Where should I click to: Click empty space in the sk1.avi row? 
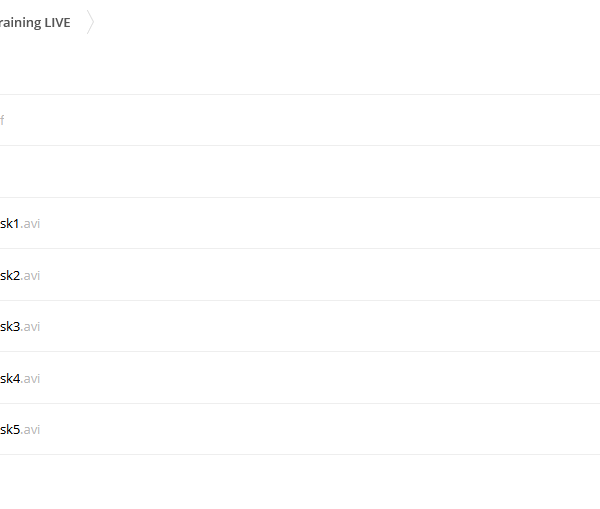(320, 224)
